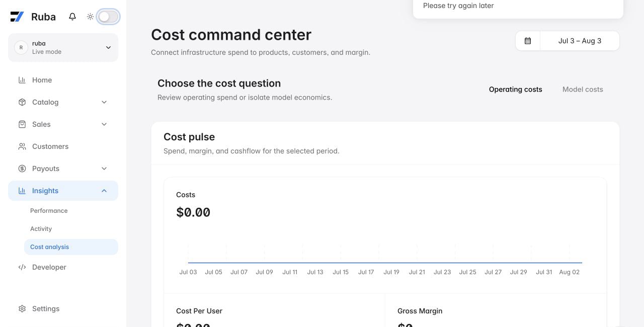Click the Cost command center title

[231, 35]
